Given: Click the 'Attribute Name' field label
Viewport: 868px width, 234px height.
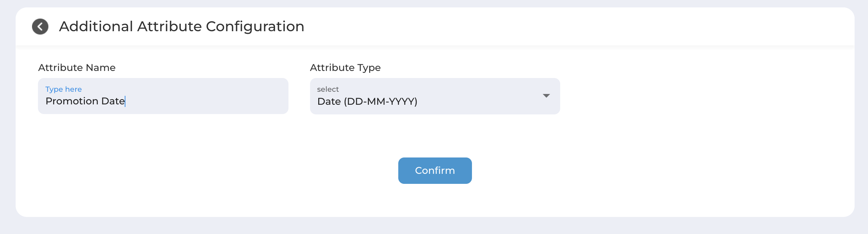Looking at the screenshot, I should pos(77,68).
